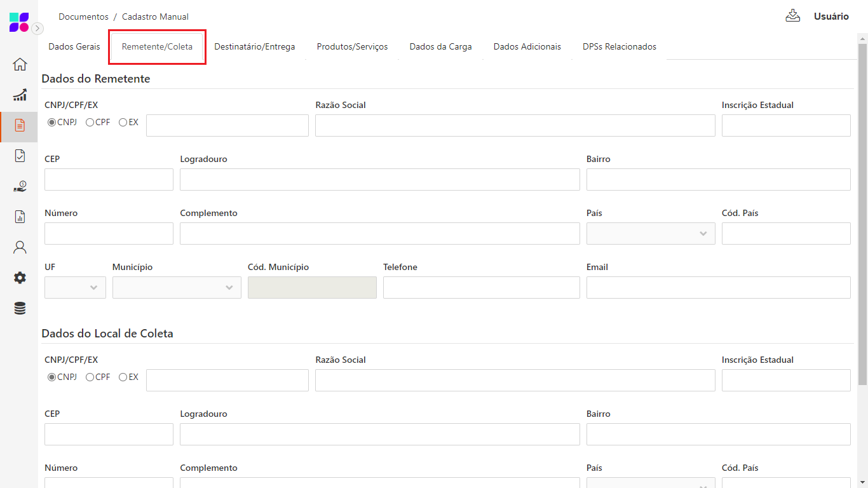Switch to the Dados da Carga tab

pyautogui.click(x=440, y=47)
